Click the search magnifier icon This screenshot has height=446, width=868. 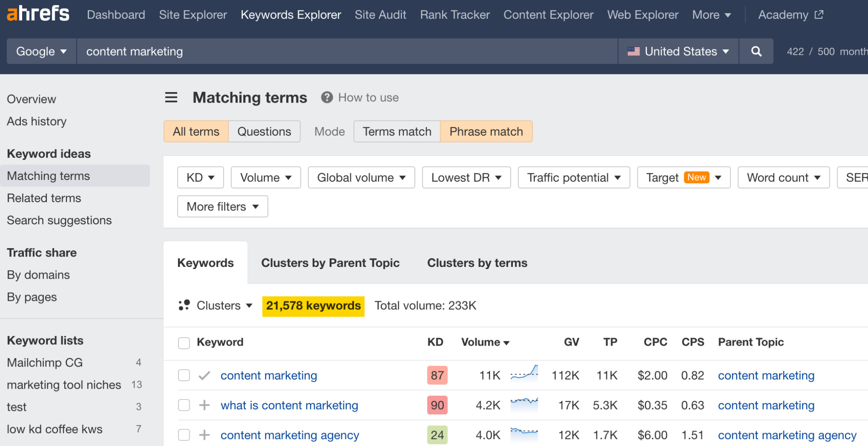756,51
